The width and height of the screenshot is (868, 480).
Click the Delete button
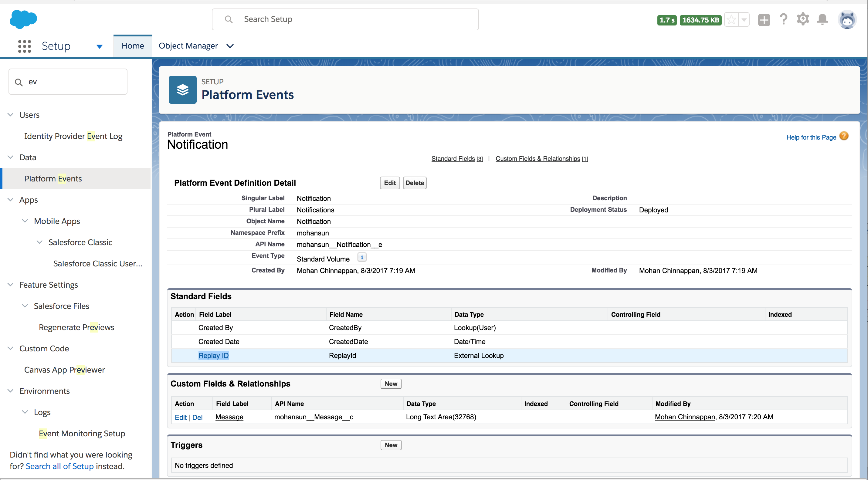coord(415,183)
